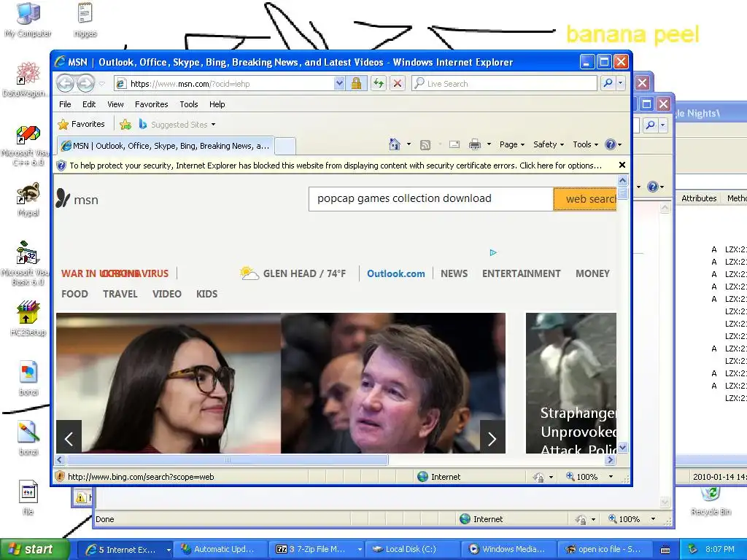
Task: Click the Refresh page icon
Action: click(x=379, y=84)
